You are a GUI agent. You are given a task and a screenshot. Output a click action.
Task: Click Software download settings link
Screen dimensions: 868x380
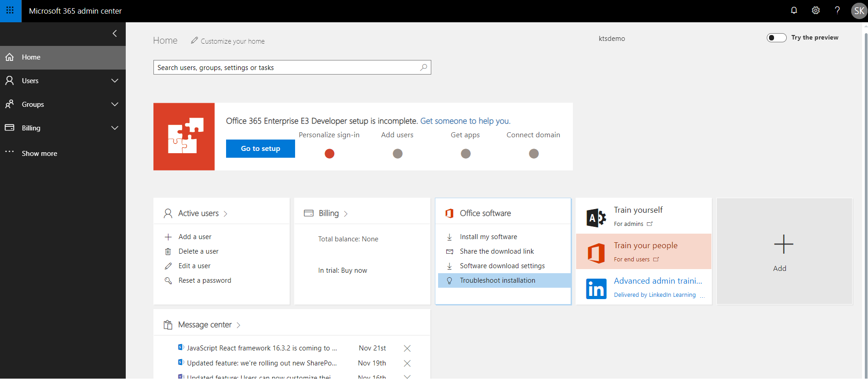pyautogui.click(x=502, y=266)
